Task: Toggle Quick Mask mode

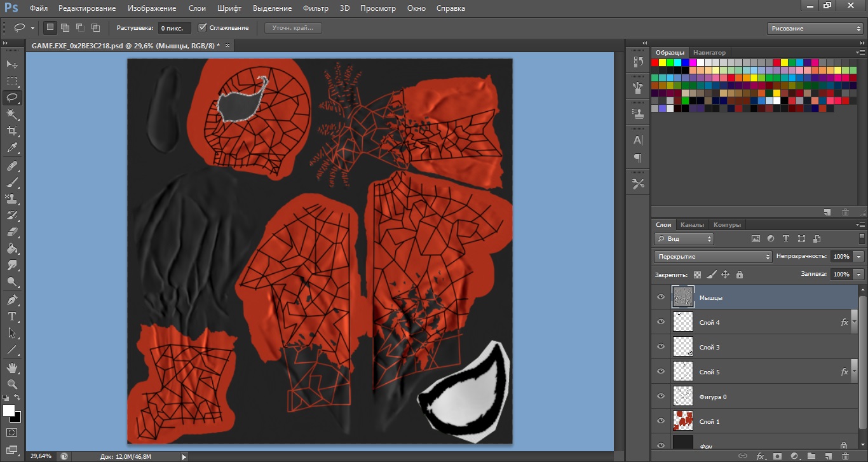Action: point(12,433)
